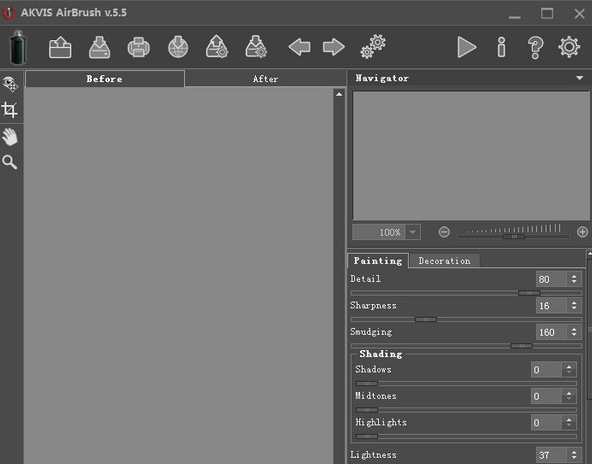The image size is (592, 464).
Task: Undo with the left arrow button
Action: point(300,47)
